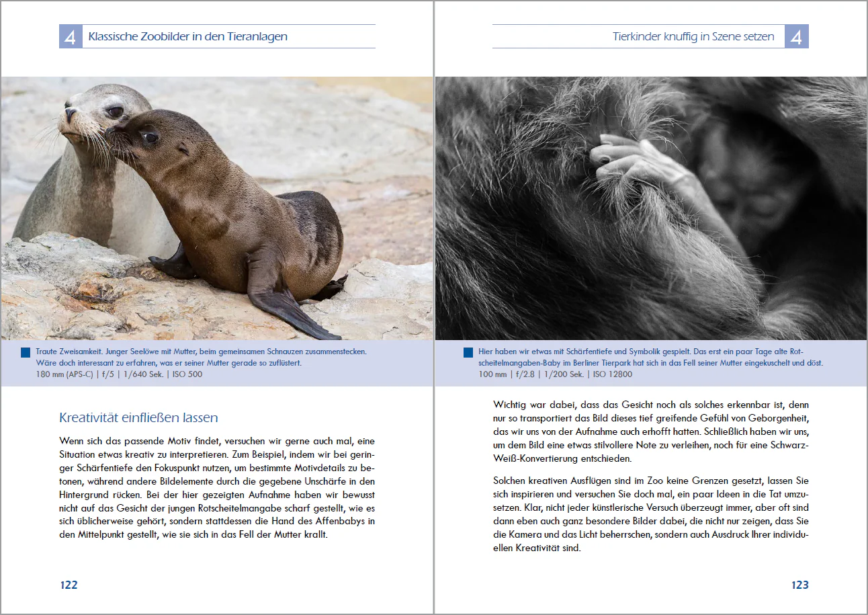Select heading 'Tierkinder knuffig in Szene setzen'
The width and height of the screenshot is (868, 615).
pos(693,36)
